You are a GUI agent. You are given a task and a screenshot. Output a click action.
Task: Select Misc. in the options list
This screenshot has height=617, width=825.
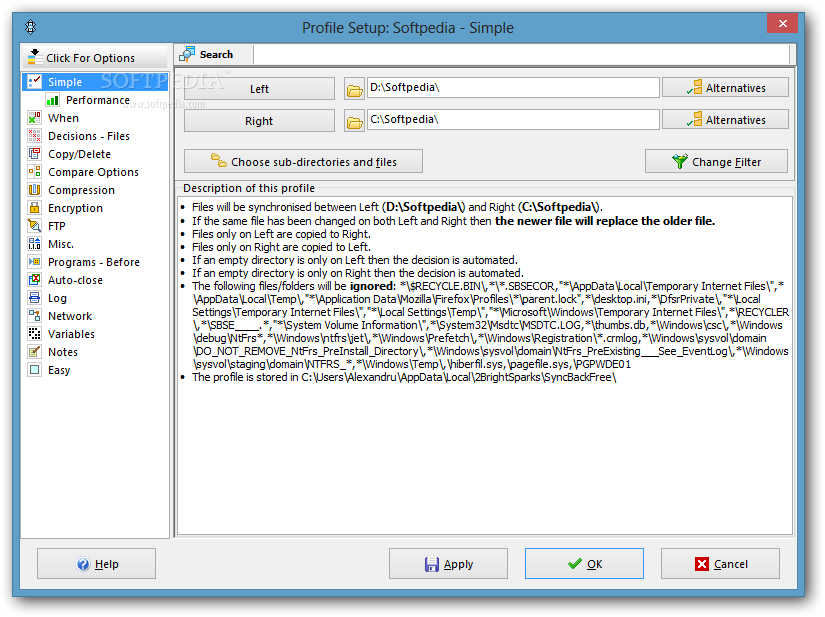(61, 244)
